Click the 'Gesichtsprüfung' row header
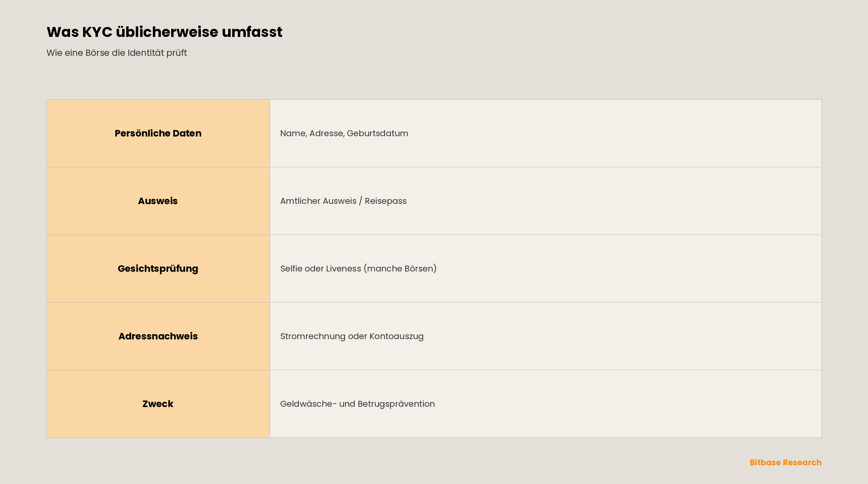The image size is (868, 484). click(x=158, y=268)
